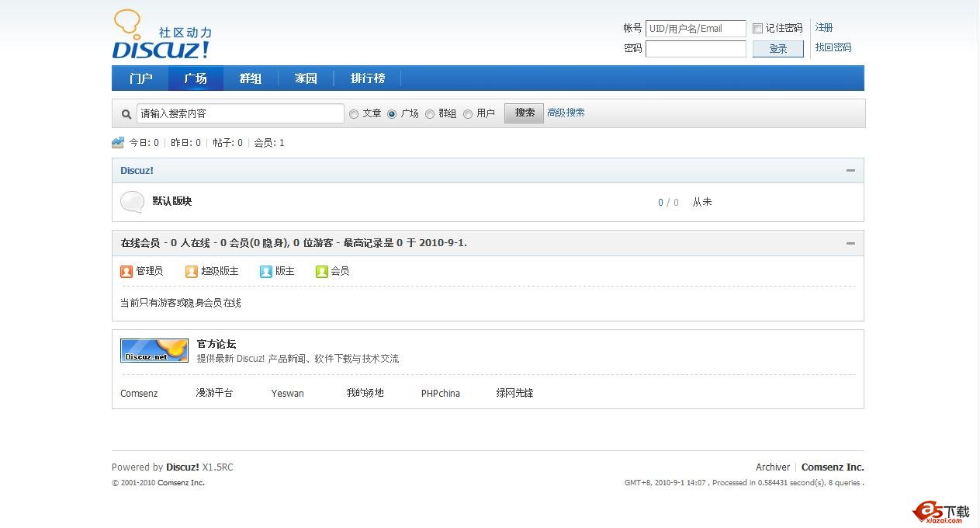The image size is (980, 528).
Task: Click the magnifier icon in the search bar
Action: [x=126, y=113]
